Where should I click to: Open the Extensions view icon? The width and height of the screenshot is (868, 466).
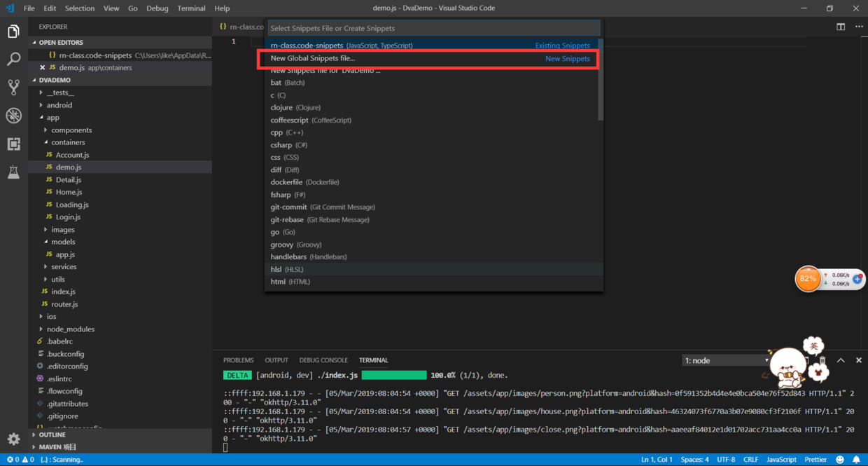[x=13, y=144]
